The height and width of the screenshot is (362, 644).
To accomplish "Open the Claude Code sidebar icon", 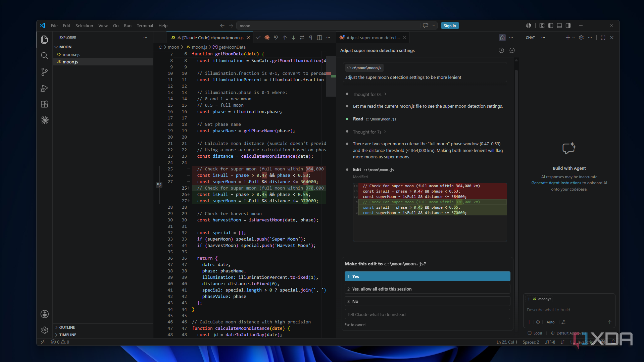I will [x=44, y=120].
